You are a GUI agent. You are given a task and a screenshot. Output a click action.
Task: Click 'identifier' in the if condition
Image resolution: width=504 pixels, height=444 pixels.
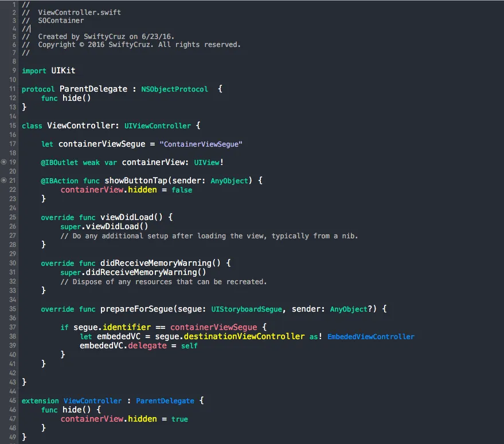point(127,327)
